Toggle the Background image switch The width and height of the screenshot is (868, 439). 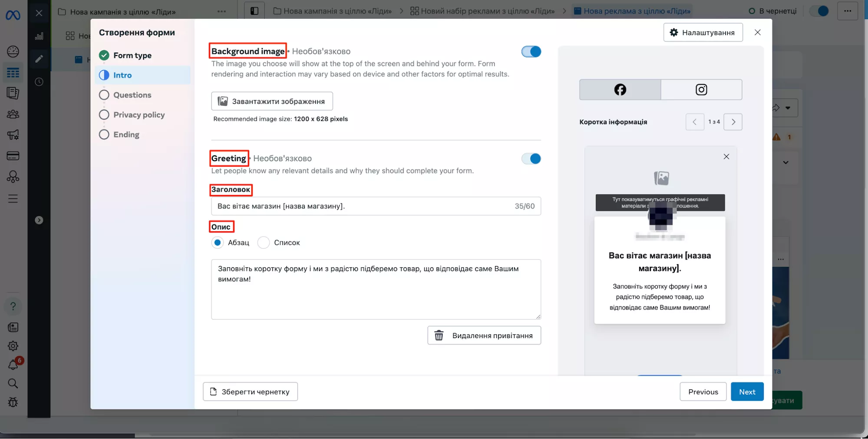point(531,52)
